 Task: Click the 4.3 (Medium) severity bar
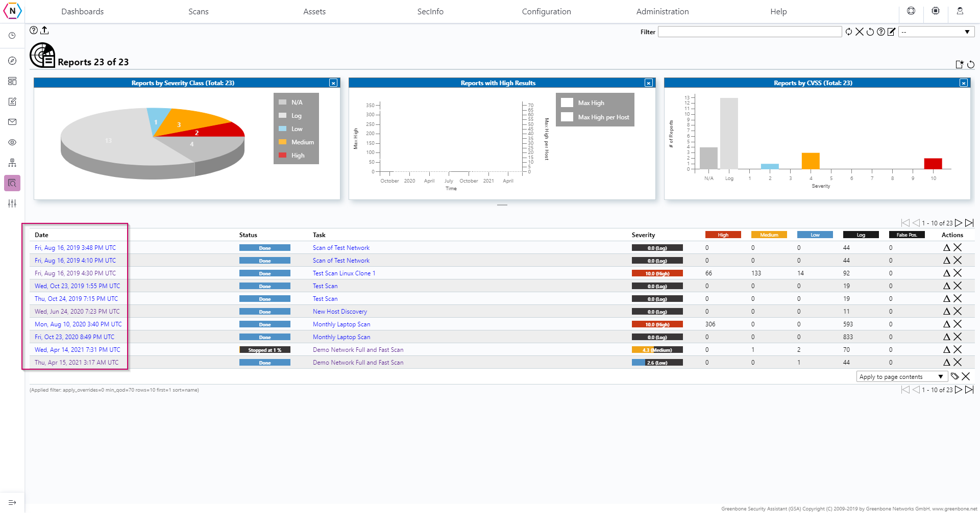pos(657,349)
